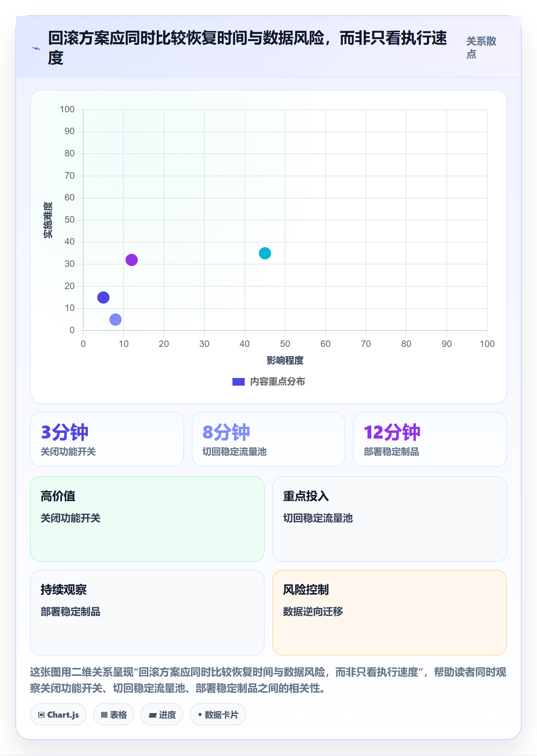Select the purple scatter point near 12
The width and height of the screenshot is (537, 756).
pyautogui.click(x=132, y=260)
